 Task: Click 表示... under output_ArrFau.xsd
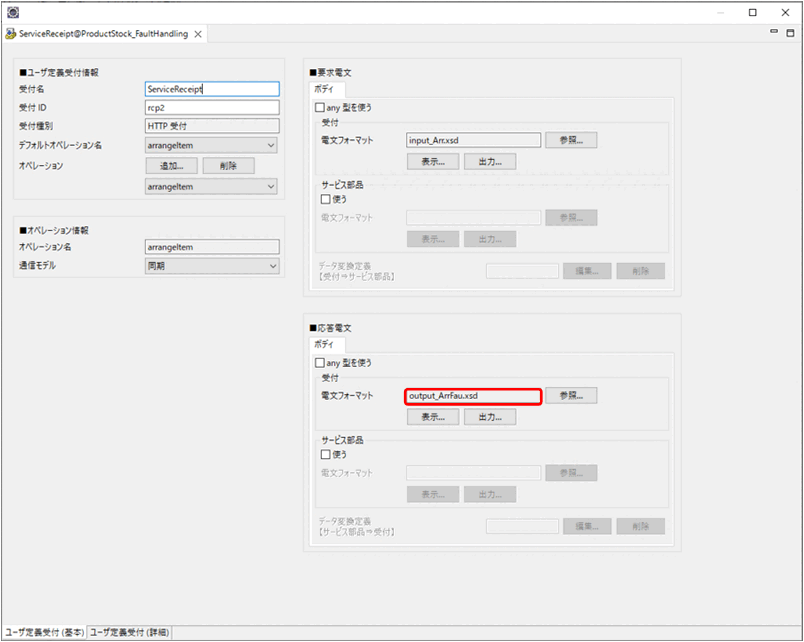tap(433, 417)
